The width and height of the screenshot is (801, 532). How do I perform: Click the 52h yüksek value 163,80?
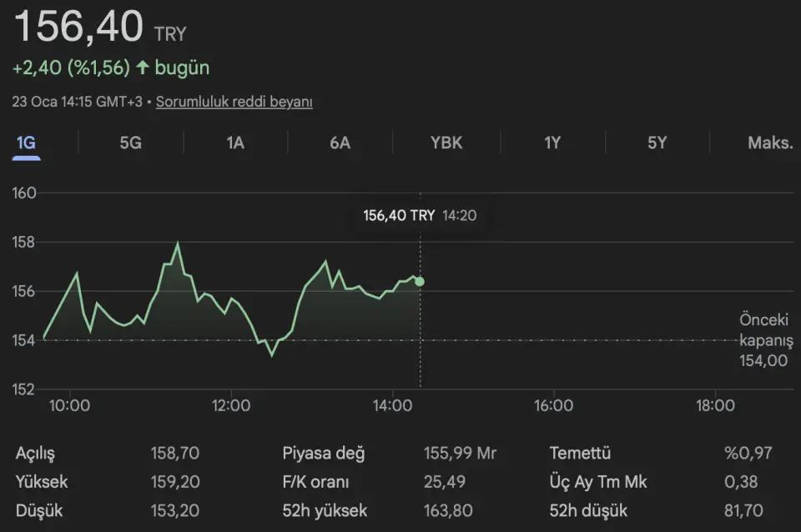pos(448,510)
